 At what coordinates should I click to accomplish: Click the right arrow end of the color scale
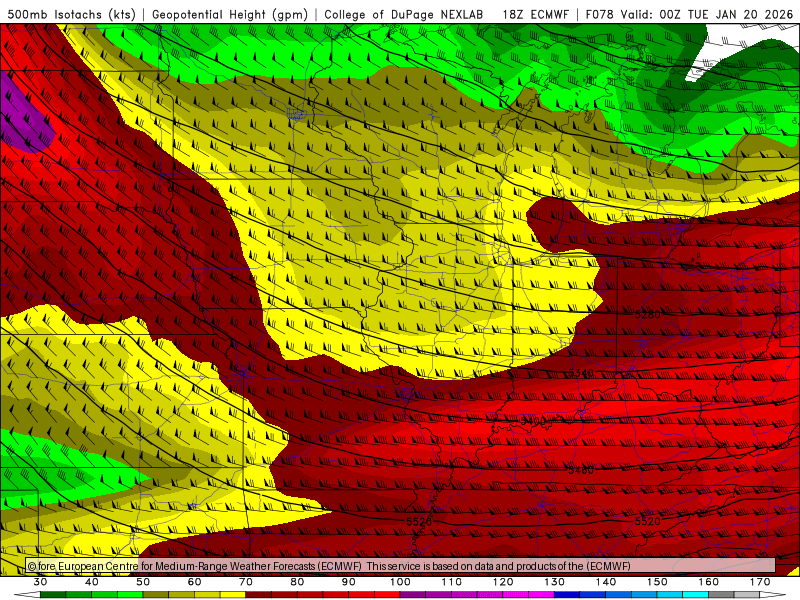point(772,595)
